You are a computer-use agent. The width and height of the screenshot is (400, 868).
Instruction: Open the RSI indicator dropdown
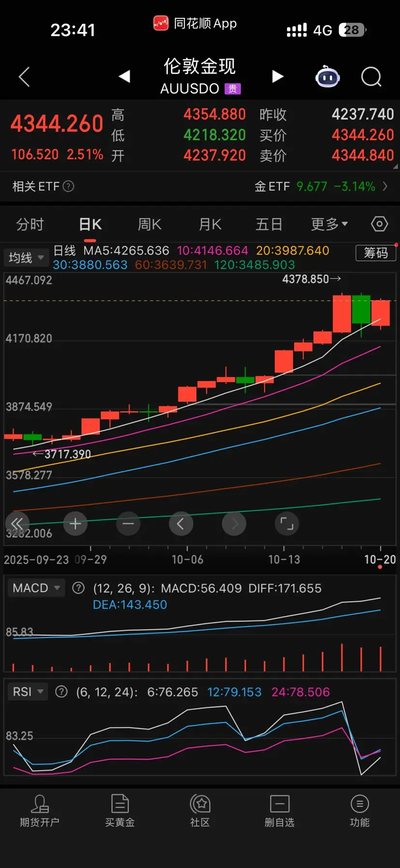(28, 692)
